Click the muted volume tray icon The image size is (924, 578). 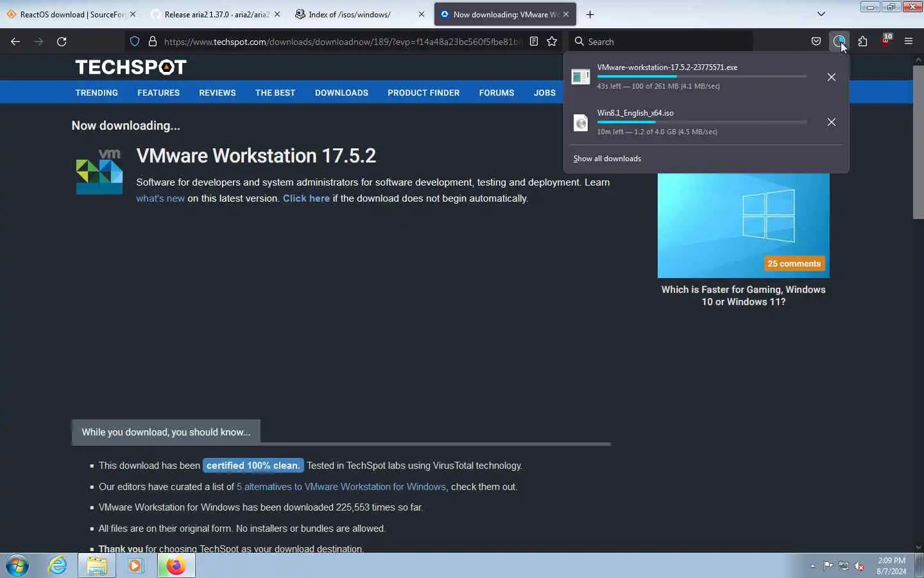click(860, 566)
